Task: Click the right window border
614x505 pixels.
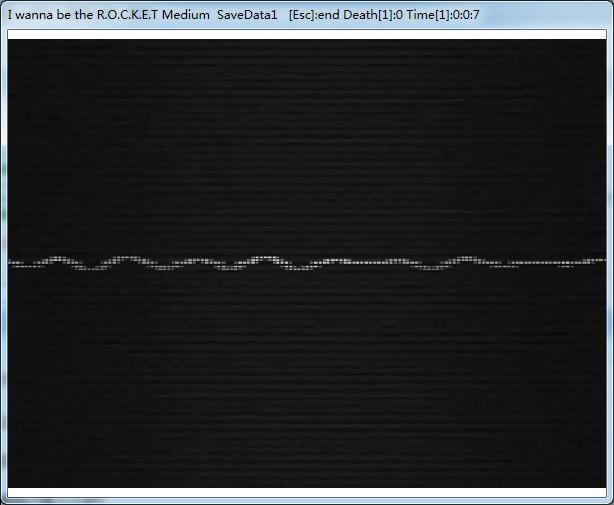Action: tap(610, 260)
